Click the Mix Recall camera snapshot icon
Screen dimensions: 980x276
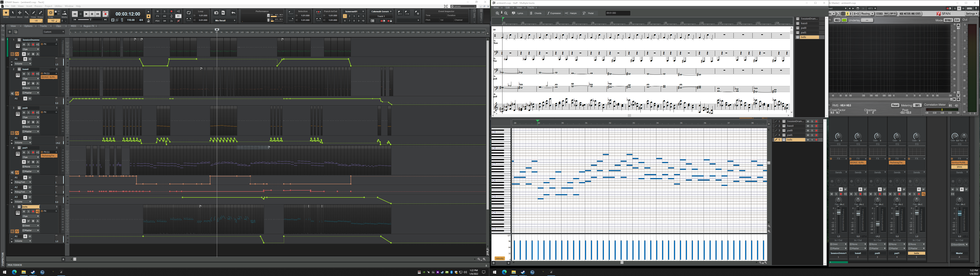pos(216,13)
